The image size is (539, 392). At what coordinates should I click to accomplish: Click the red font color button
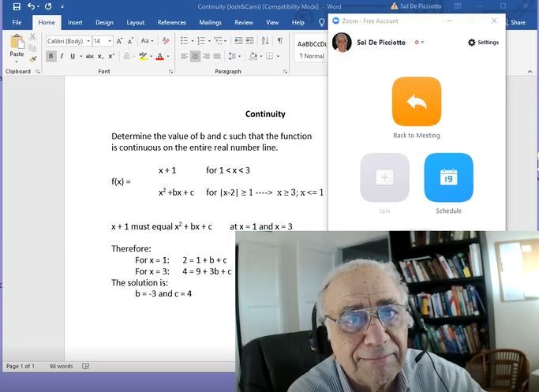(x=160, y=57)
